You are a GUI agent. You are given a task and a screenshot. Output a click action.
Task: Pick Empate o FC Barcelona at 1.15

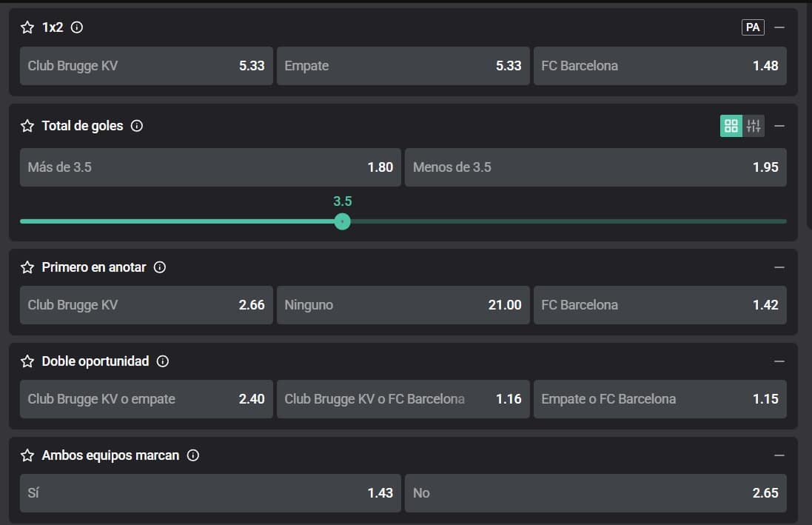click(660, 399)
